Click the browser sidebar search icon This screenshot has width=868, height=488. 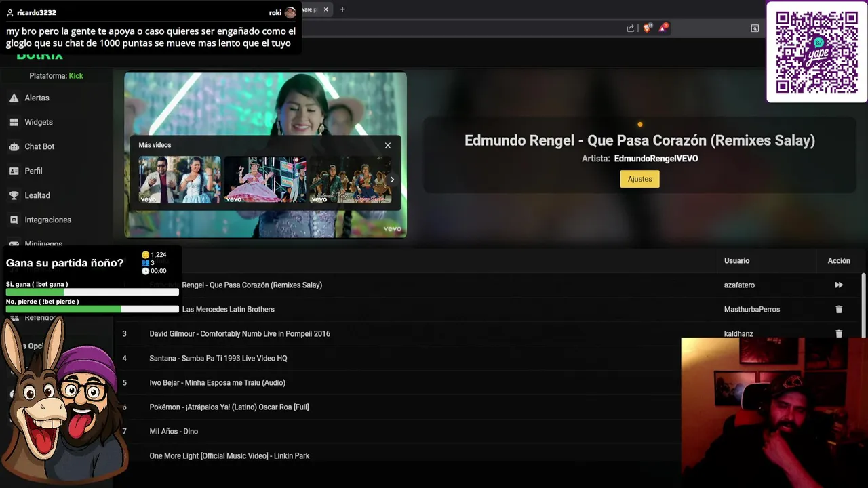(x=755, y=28)
